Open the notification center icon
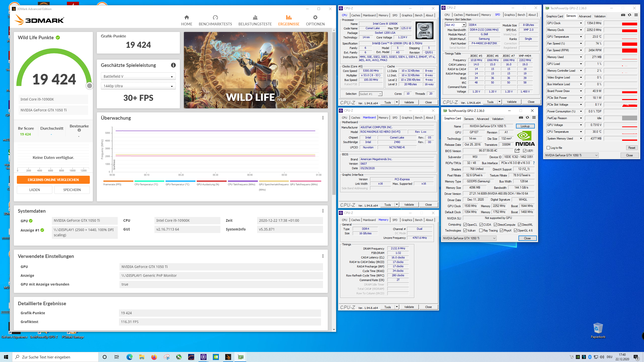Image resolution: width=644 pixels, height=362 pixels. [x=636, y=357]
